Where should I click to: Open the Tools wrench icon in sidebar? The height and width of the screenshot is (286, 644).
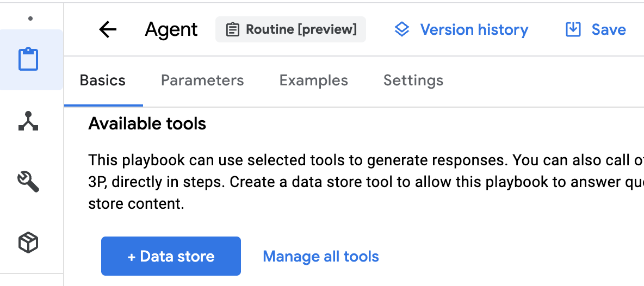pyautogui.click(x=29, y=182)
